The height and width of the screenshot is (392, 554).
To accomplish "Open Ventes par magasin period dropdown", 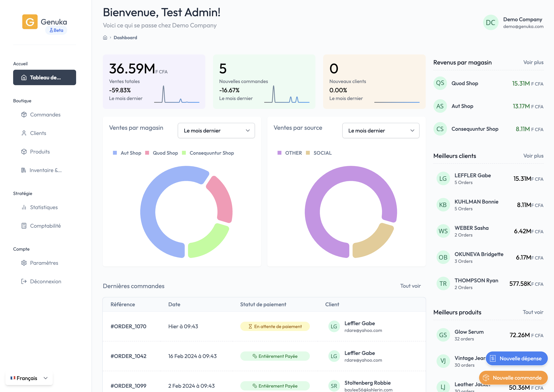I will tap(216, 131).
